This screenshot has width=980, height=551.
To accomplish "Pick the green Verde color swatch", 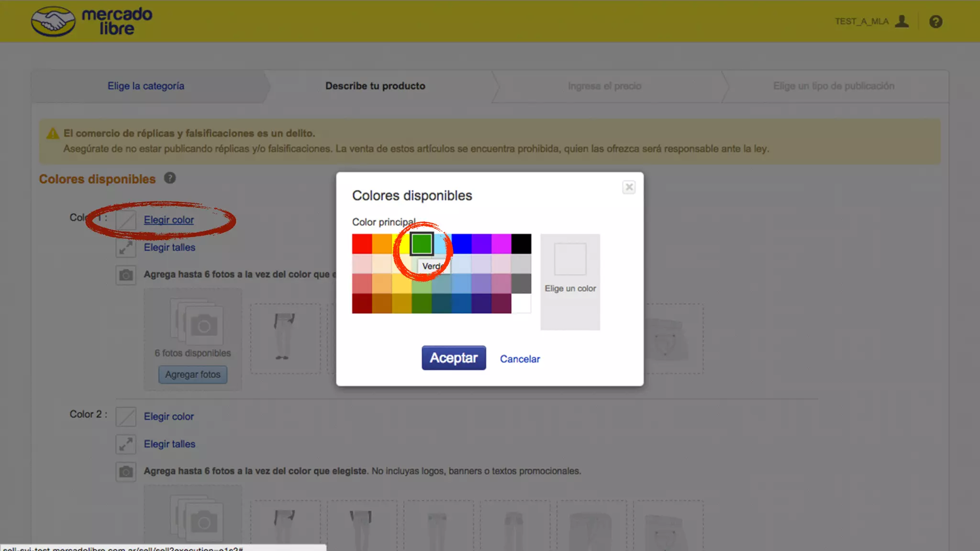I will coord(422,244).
